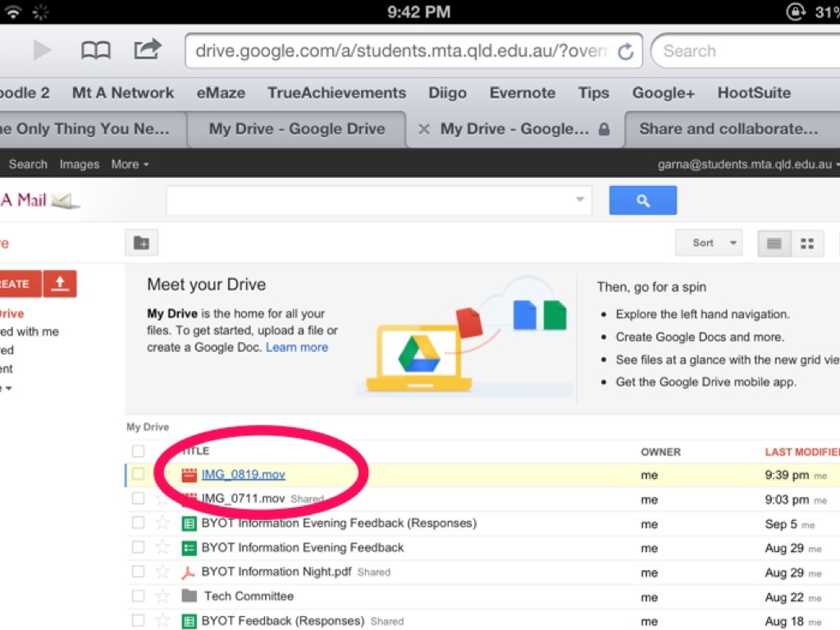Click the new folder icon
Image resolution: width=840 pixels, height=630 pixels.
(141, 243)
